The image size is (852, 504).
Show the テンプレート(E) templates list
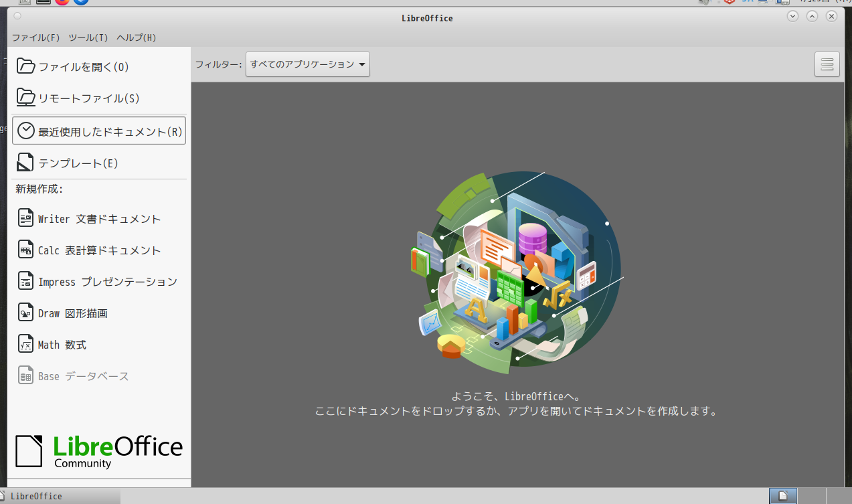point(99,163)
